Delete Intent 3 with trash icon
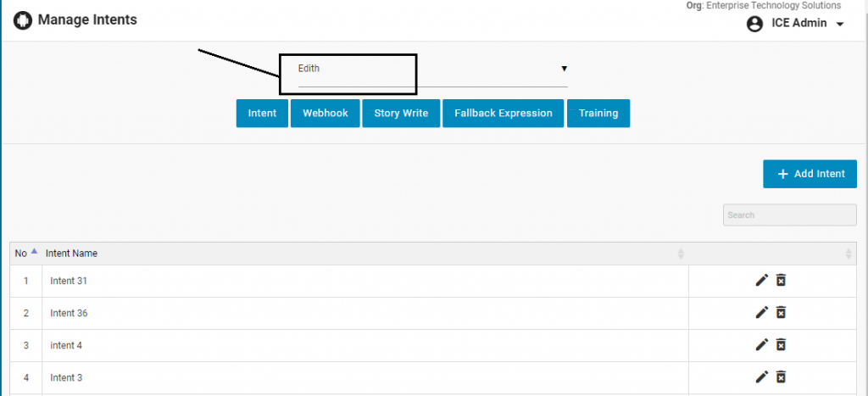This screenshot has width=868, height=396. [x=782, y=377]
